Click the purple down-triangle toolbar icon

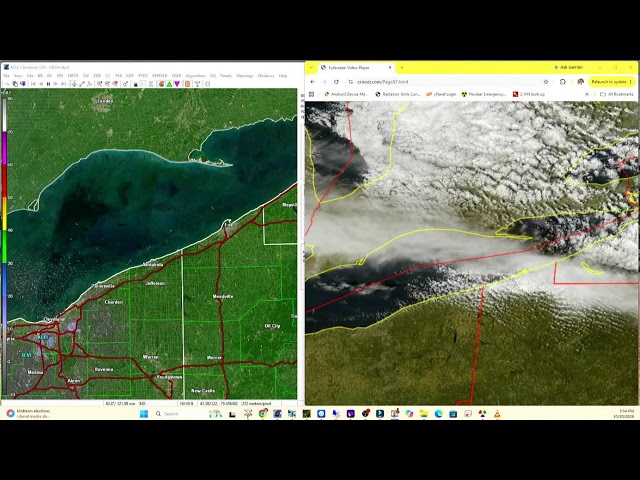pos(177,84)
